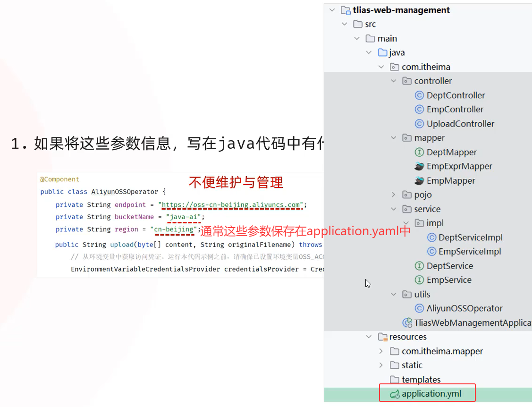
Task: Expand the com.itheima.mapper resources folder
Action: 381,351
